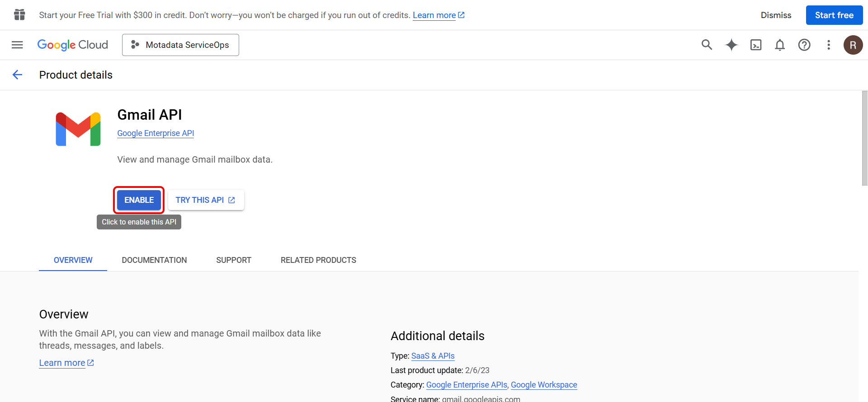This screenshot has width=868, height=402.
Task: Go back using the arrow icon
Action: point(17,75)
